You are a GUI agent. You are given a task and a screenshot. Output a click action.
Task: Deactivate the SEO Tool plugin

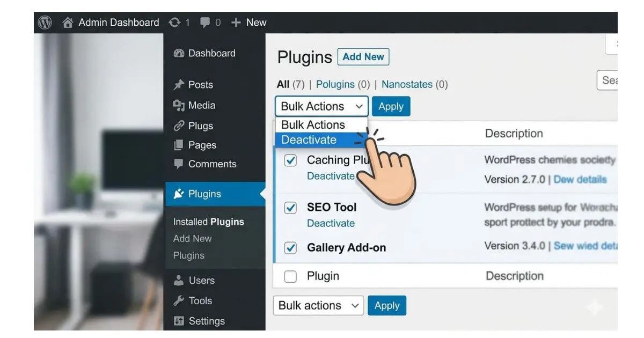click(331, 223)
